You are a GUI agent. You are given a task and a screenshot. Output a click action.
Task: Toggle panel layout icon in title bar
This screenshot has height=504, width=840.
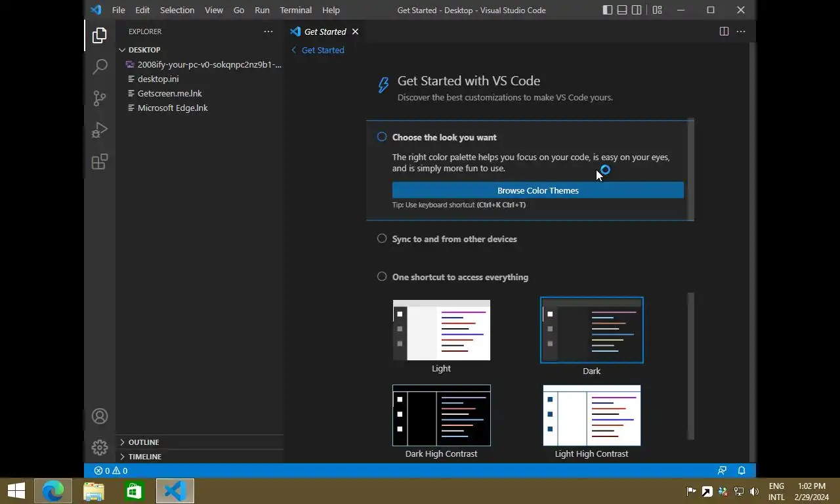coord(622,10)
